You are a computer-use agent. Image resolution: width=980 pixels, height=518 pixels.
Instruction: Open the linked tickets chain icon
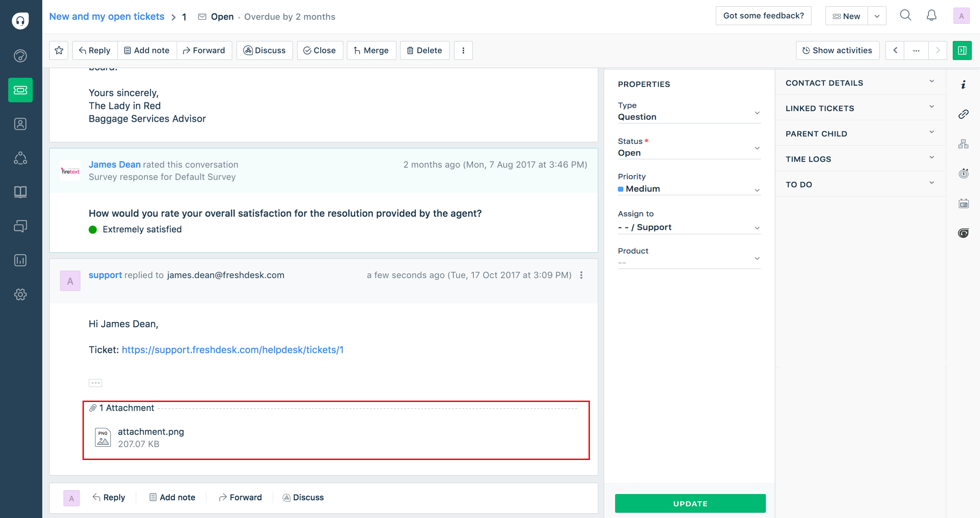(x=963, y=114)
